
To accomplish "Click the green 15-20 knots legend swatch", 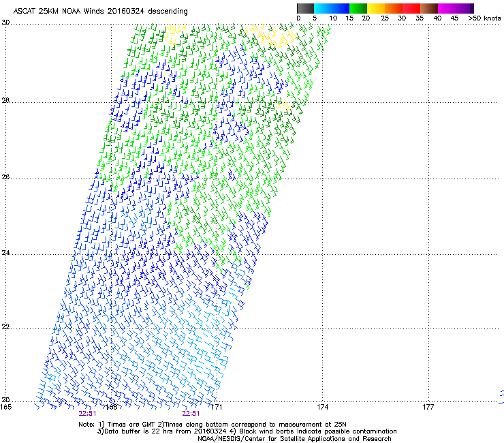I will [x=358, y=8].
